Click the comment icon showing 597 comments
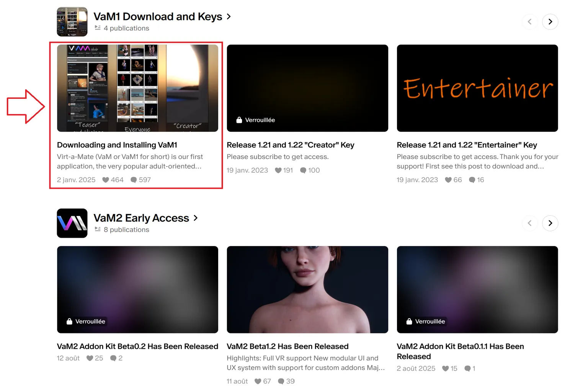The width and height of the screenshot is (588, 392). click(134, 180)
